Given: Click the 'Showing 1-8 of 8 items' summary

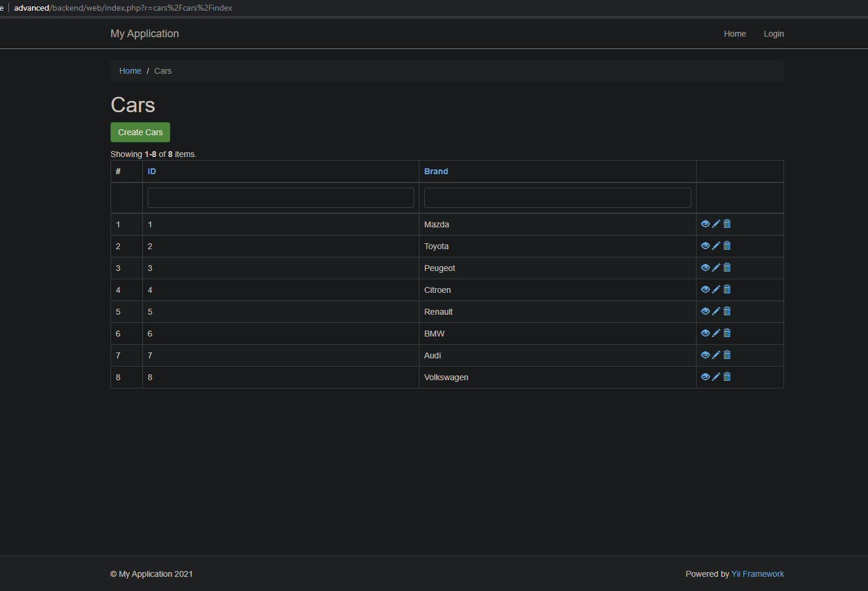Looking at the screenshot, I should click(x=154, y=154).
